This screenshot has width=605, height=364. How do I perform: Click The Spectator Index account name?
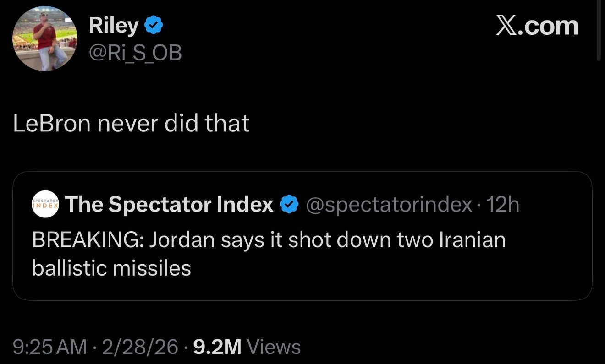169,205
